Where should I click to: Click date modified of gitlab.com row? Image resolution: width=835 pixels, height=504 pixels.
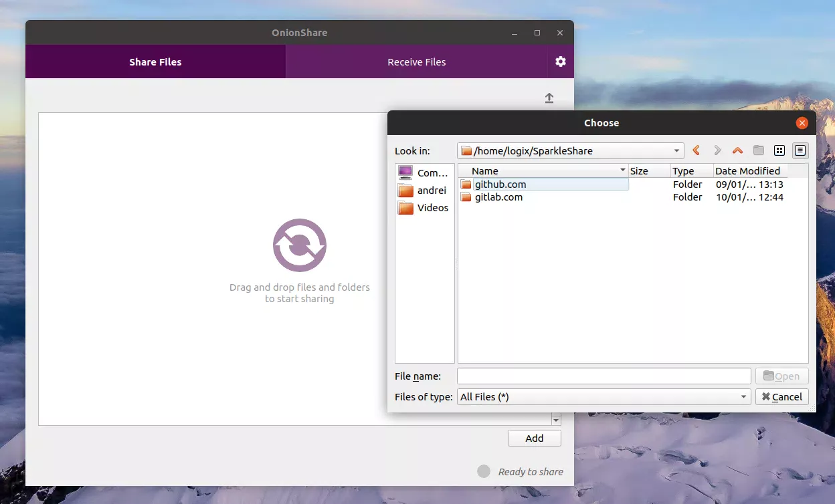(x=749, y=197)
